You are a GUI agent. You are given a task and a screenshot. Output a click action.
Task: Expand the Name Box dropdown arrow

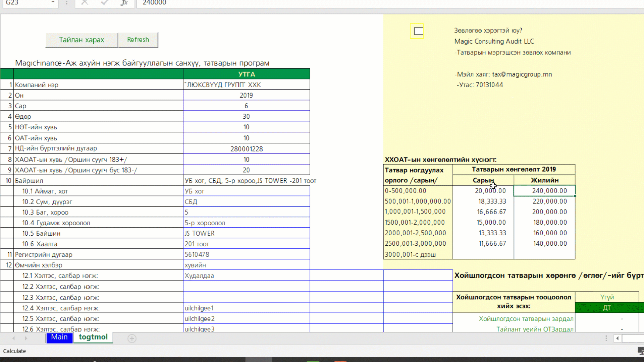(x=53, y=3)
